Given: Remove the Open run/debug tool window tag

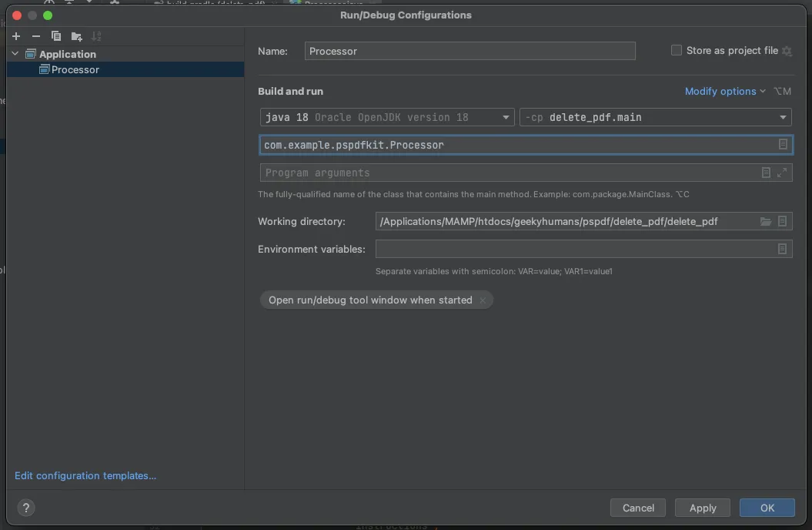Looking at the screenshot, I should pyautogui.click(x=483, y=300).
